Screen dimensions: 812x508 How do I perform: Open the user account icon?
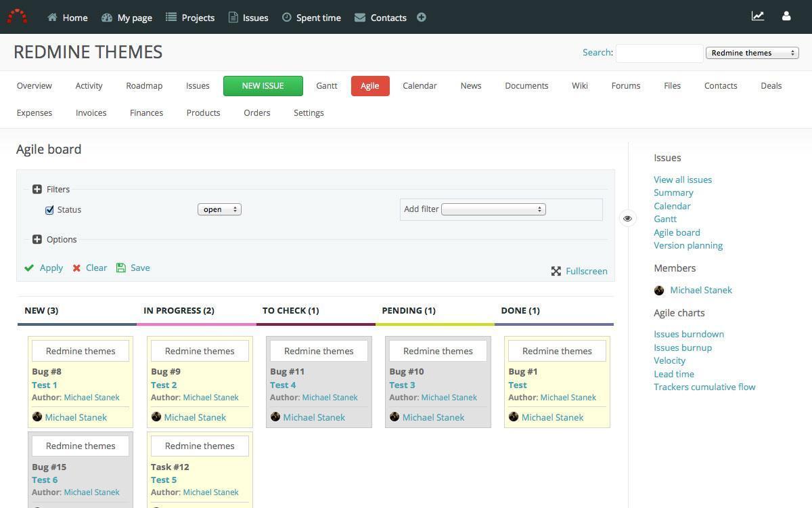pyautogui.click(x=786, y=16)
